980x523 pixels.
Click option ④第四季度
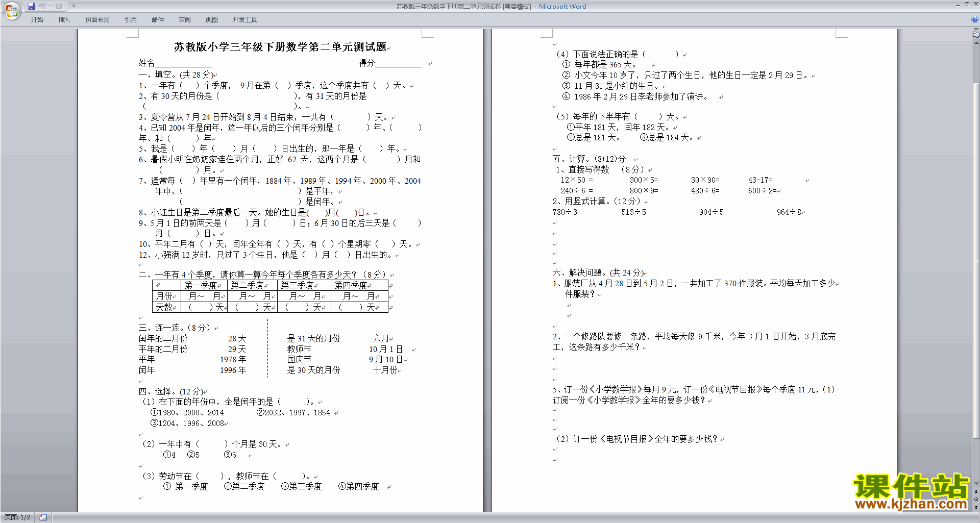pos(359,486)
